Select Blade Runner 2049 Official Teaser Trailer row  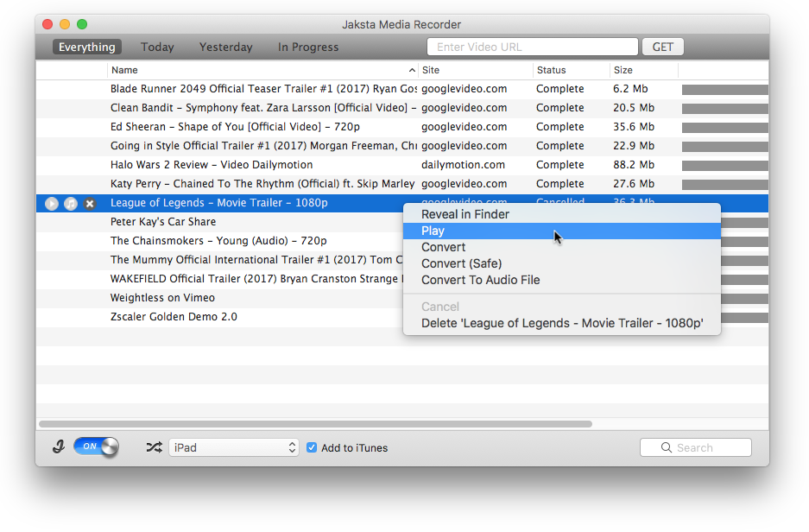[402, 89]
